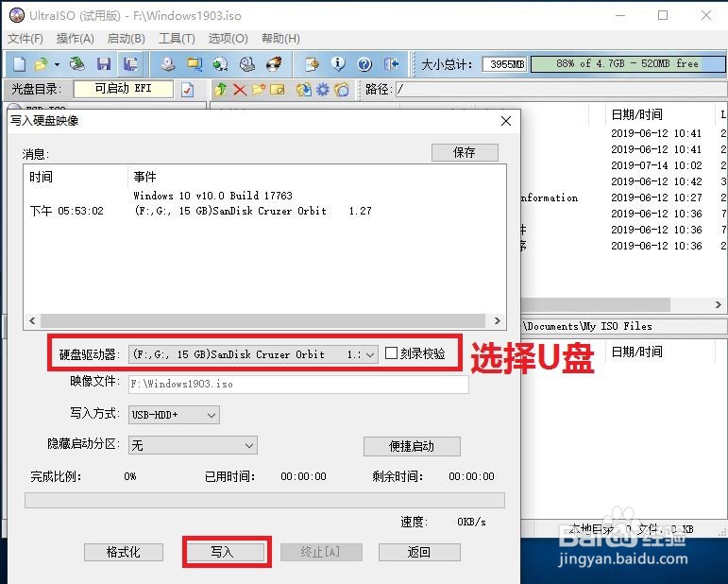Click the Burn CD/DVD image icon

(x=274, y=63)
